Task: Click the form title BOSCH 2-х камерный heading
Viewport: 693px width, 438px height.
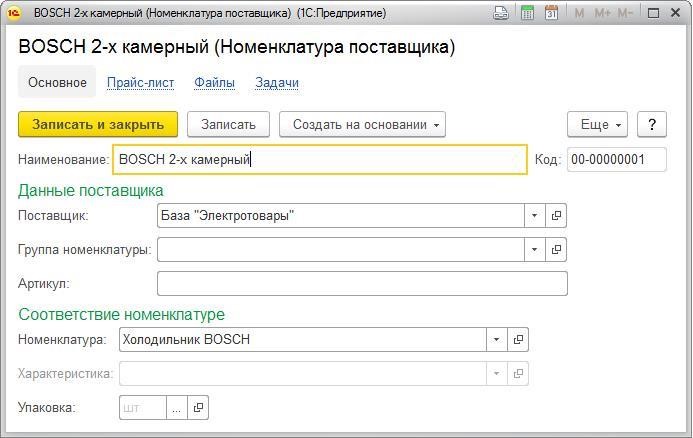Action: pyautogui.click(x=236, y=47)
